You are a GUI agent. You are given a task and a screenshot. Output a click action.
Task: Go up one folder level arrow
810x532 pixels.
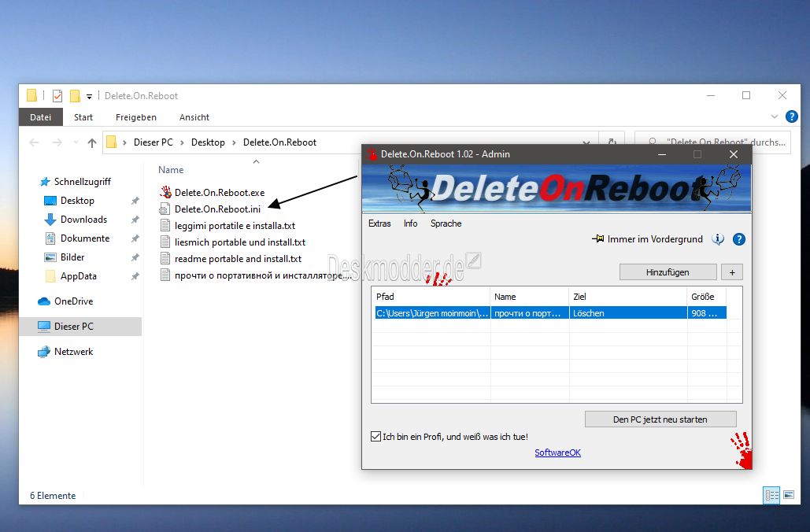tap(92, 142)
